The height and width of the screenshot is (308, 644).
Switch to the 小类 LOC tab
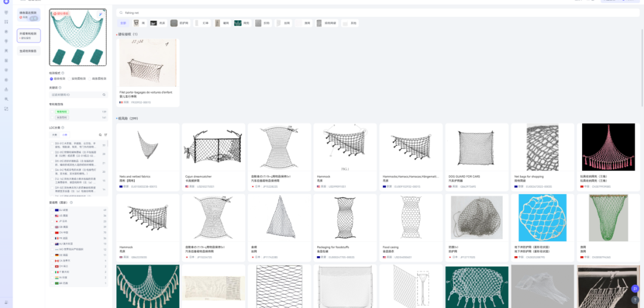64,135
